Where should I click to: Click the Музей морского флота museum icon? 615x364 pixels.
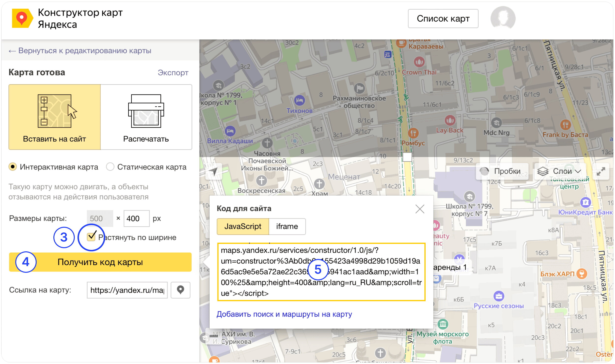(x=443, y=324)
